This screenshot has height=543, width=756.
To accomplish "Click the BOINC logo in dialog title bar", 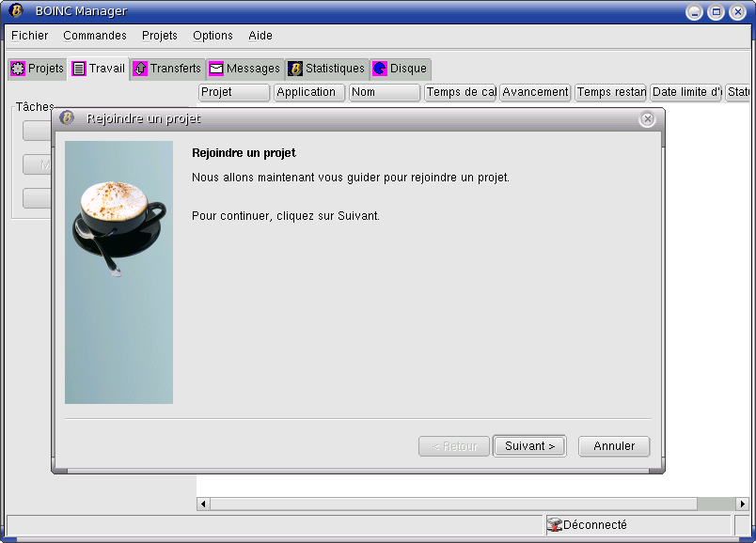I will coord(67,118).
